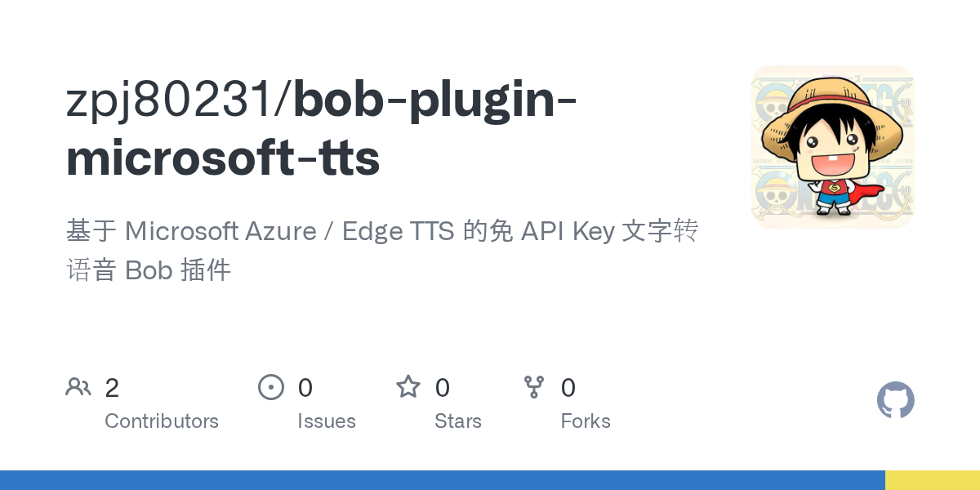980x490 pixels.
Task: Click the Forks label
Action: pyautogui.click(x=586, y=421)
